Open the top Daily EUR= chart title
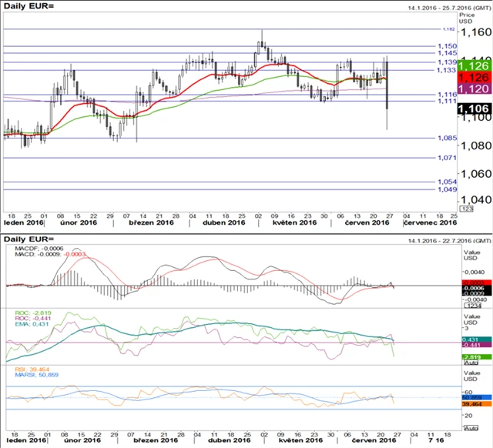 point(29,6)
